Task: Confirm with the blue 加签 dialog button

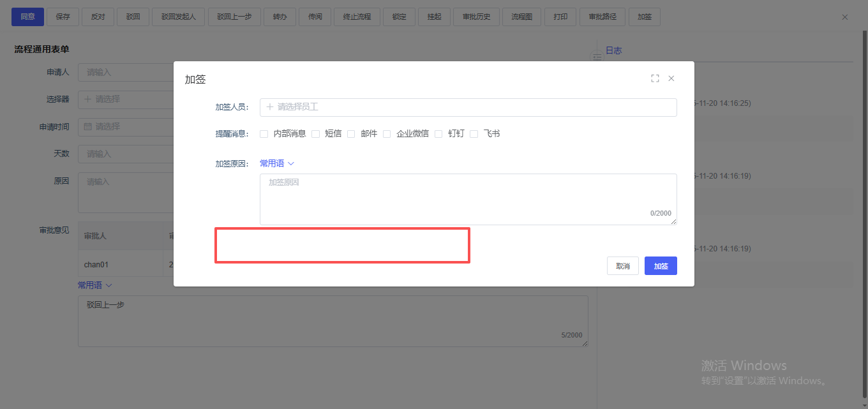Action: click(661, 266)
